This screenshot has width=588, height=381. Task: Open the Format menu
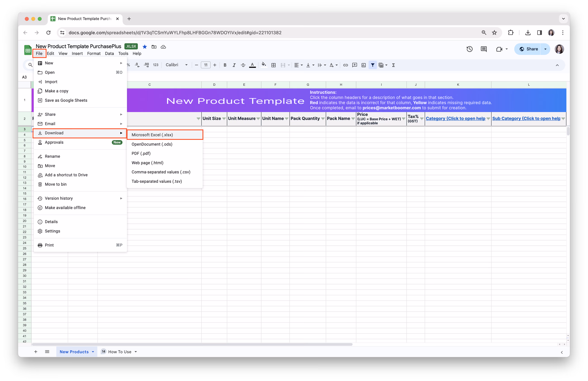94,53
